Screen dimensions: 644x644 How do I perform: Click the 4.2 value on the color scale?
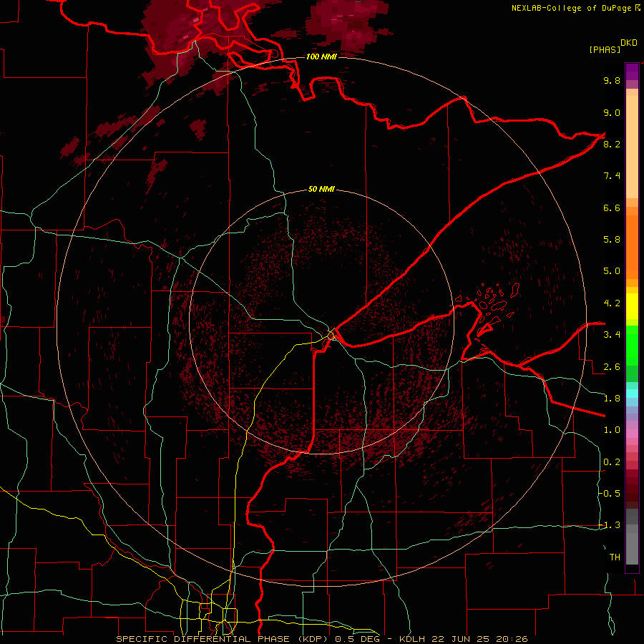tap(612, 303)
